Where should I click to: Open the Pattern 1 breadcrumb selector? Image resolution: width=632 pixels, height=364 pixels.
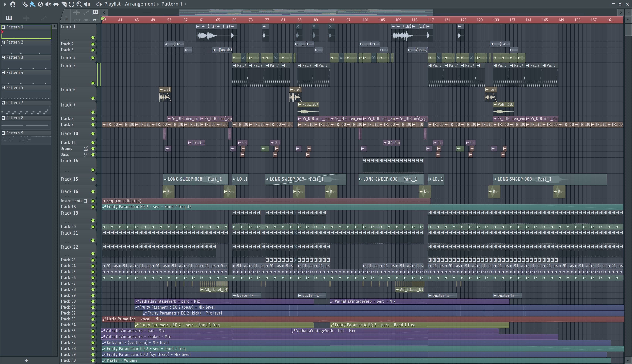point(172,4)
